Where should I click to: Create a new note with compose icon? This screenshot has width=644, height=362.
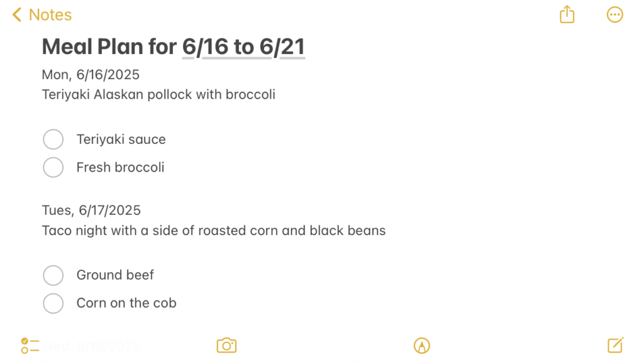pyautogui.click(x=615, y=345)
